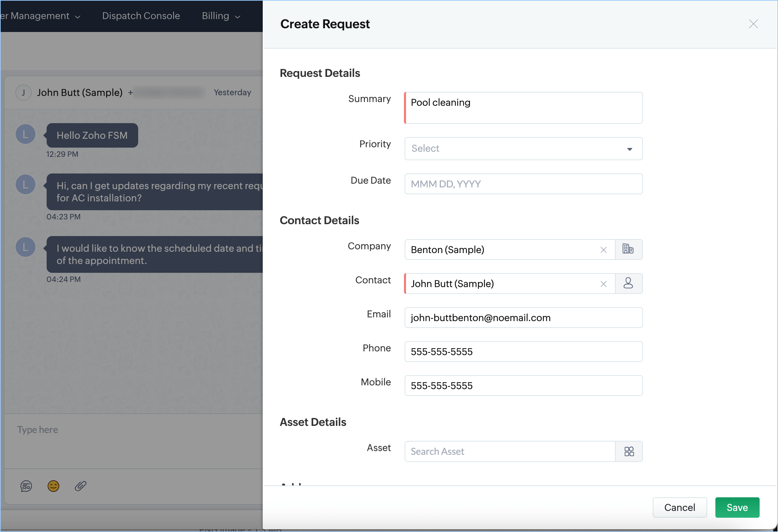
Task: Go to Dispatch Console tab
Action: 141,16
